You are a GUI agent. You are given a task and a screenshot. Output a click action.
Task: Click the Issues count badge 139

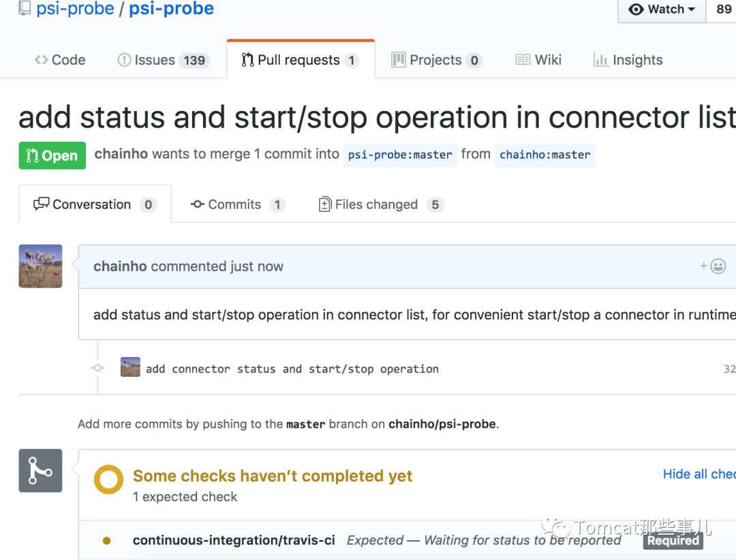coord(194,61)
